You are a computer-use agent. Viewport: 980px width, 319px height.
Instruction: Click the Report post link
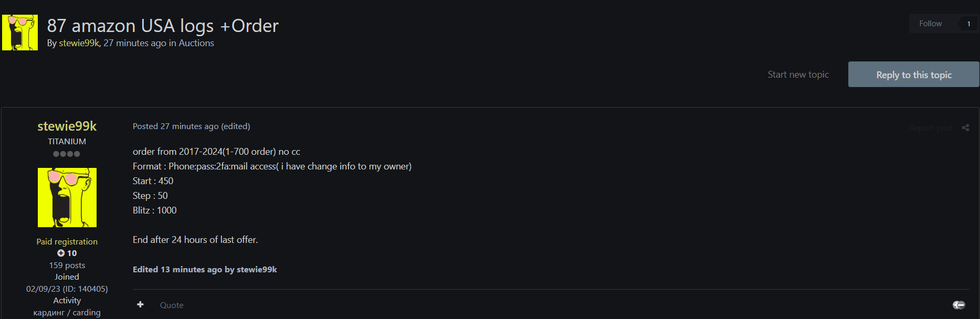click(930, 128)
